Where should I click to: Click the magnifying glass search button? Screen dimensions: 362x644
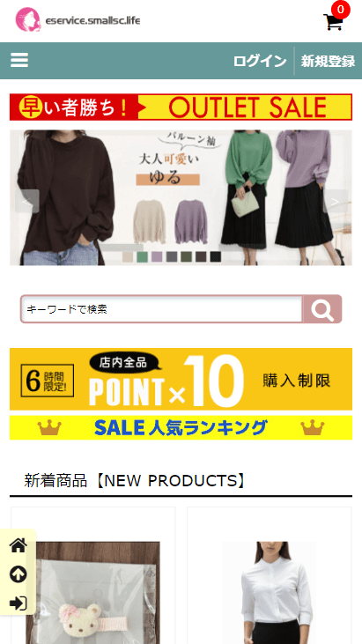[322, 309]
